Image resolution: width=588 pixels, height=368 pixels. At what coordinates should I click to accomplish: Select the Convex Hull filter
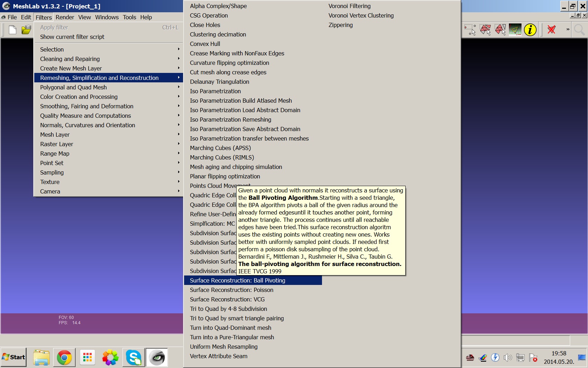(253, 44)
